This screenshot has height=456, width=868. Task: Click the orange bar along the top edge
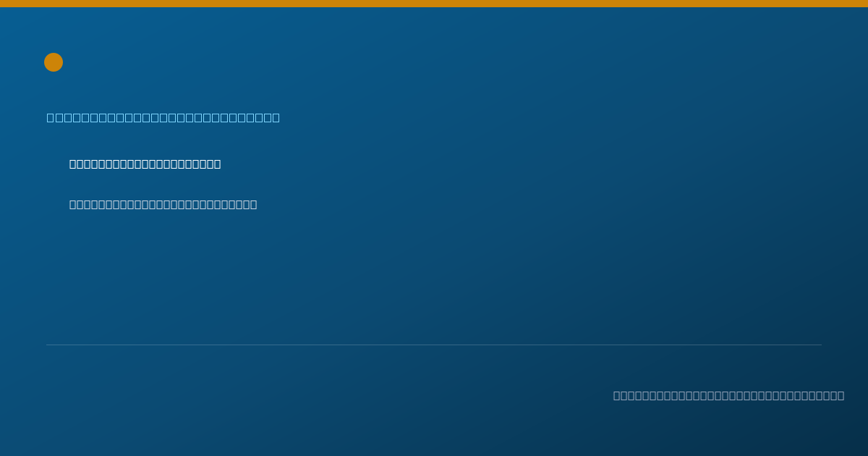click(x=434, y=4)
